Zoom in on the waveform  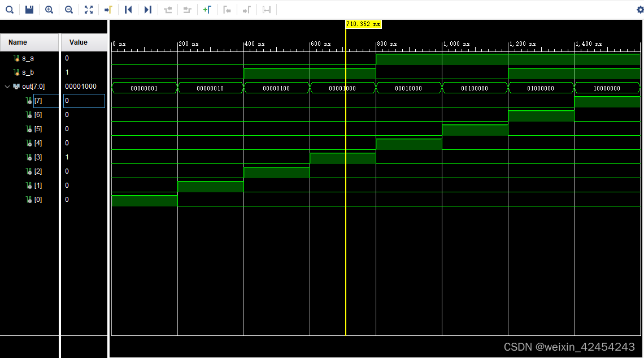click(x=49, y=10)
